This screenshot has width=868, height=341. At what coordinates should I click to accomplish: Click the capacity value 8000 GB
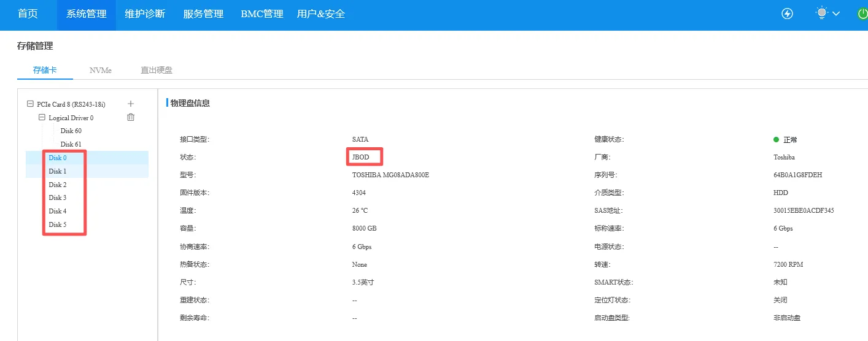pyautogui.click(x=364, y=228)
